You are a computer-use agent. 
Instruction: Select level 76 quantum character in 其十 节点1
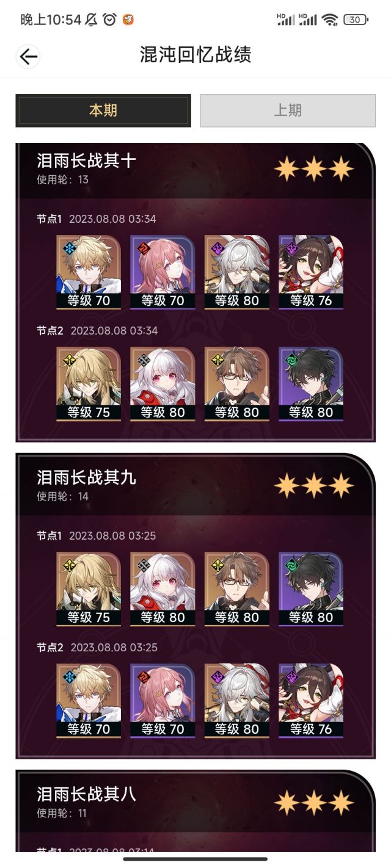pyautogui.click(x=311, y=272)
